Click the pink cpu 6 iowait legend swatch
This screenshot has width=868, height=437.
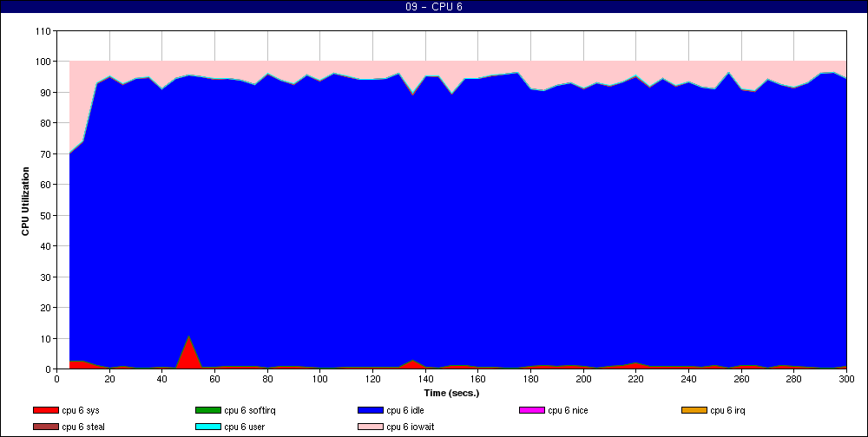tap(371, 427)
